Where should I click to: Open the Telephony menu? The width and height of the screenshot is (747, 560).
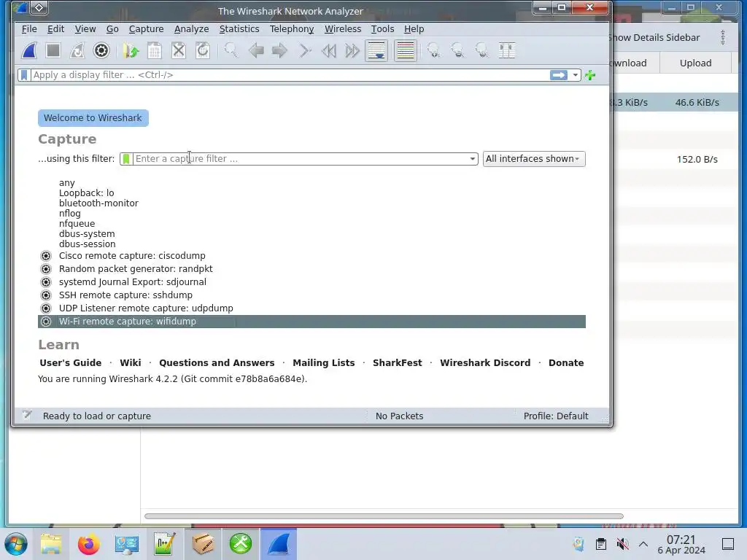coord(292,29)
